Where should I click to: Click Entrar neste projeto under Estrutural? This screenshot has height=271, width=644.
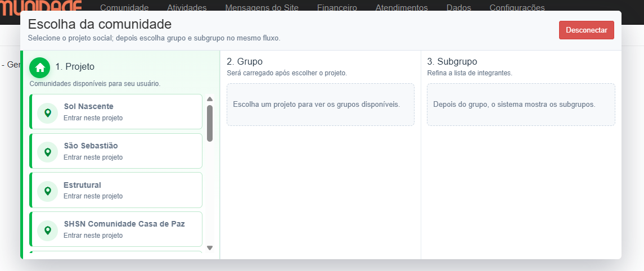click(x=93, y=196)
